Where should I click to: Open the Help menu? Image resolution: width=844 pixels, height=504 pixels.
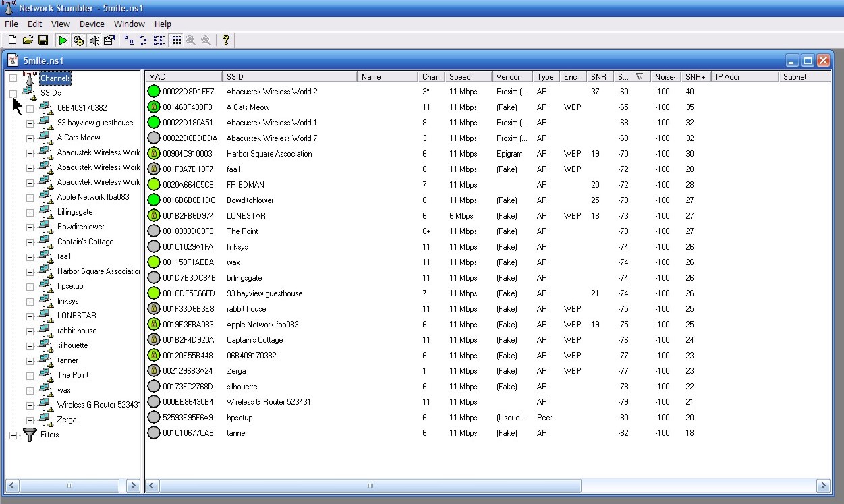click(x=163, y=24)
